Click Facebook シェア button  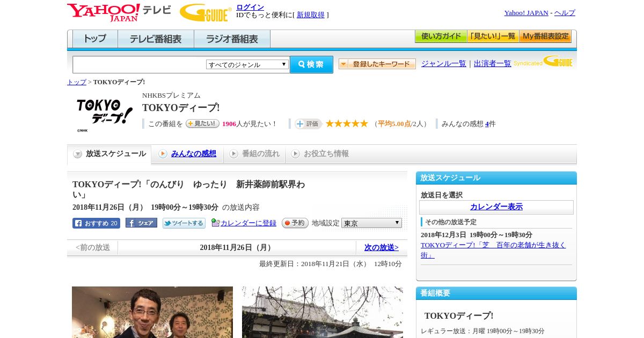(141, 223)
